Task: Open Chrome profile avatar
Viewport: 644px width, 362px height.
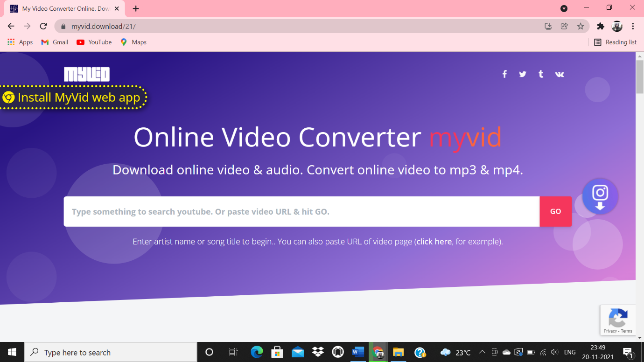Action: (617, 26)
